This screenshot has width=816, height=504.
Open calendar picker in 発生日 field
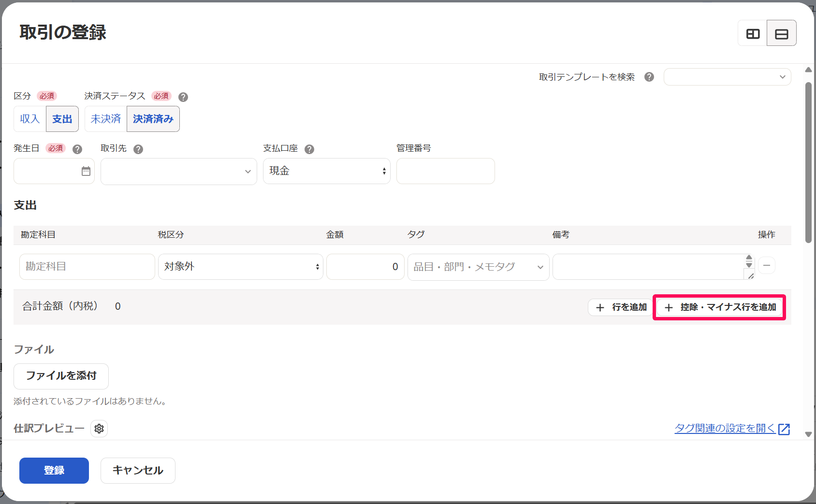pos(86,171)
